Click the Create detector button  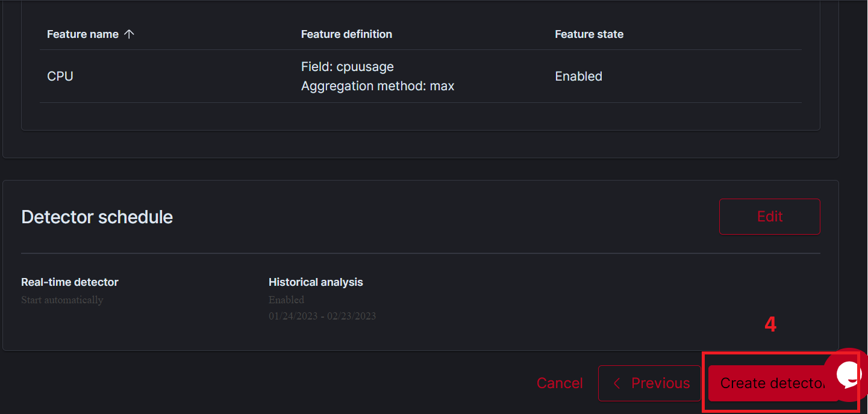[x=773, y=383]
